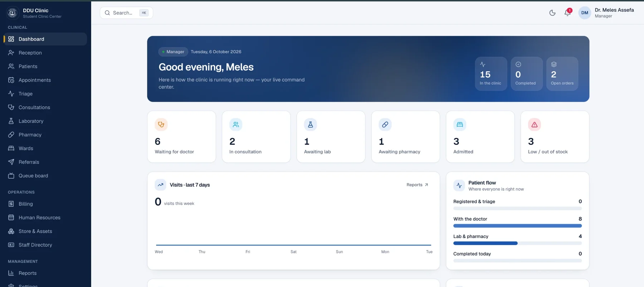Click the Registered & triage row label
The image size is (644, 287).
point(474,201)
